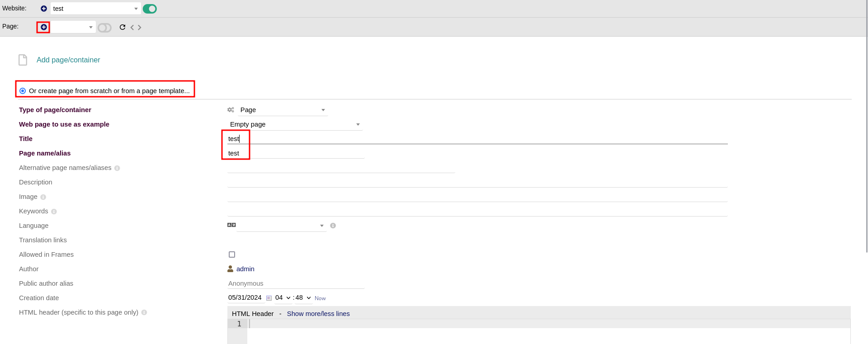Viewport: 868px width, 344px height.
Task: Click the add page plus icon
Action: tap(44, 27)
